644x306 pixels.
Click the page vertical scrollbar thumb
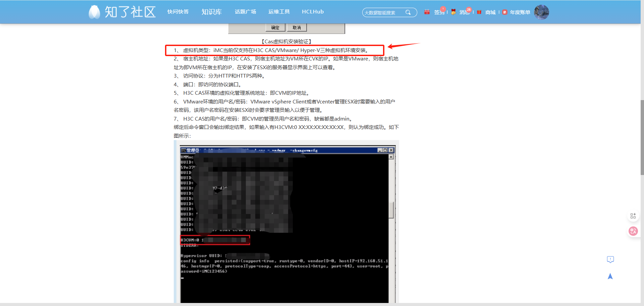642,137
